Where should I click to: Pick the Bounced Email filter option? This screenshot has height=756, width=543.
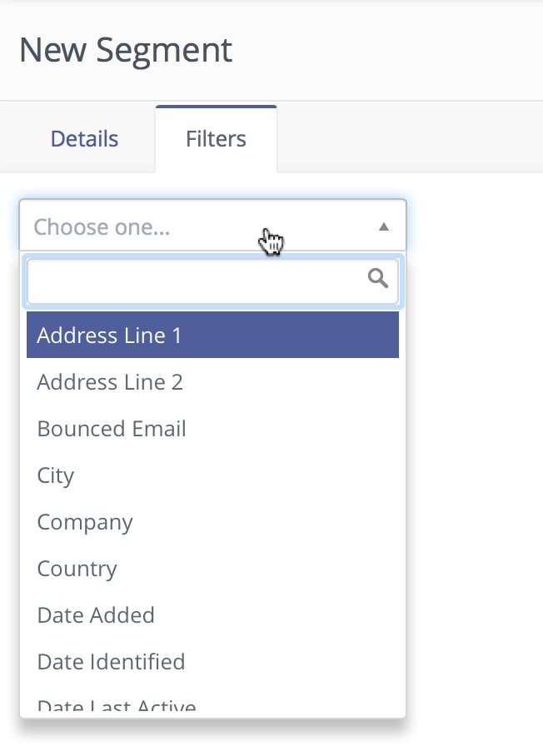(112, 429)
